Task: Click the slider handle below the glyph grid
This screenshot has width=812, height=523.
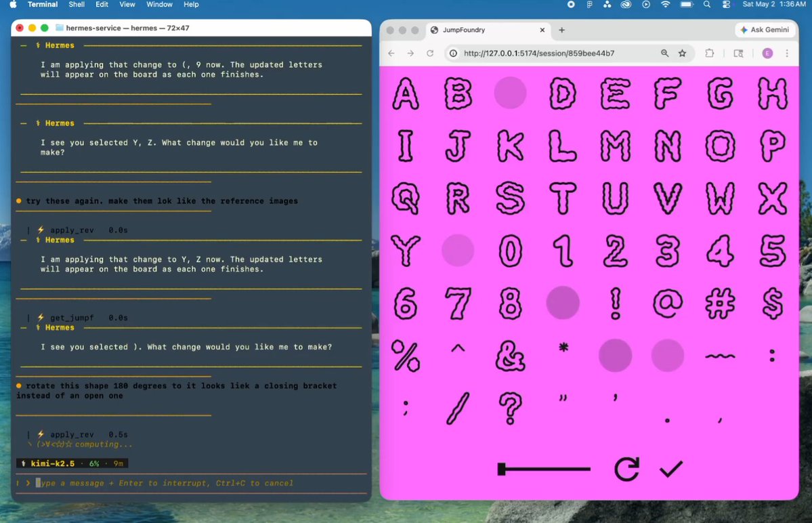Action: tap(501, 469)
